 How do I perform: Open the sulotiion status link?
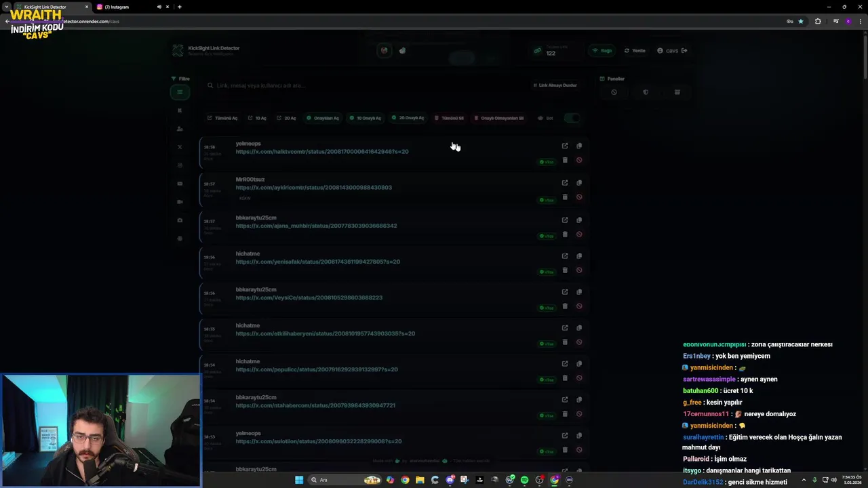point(319,441)
